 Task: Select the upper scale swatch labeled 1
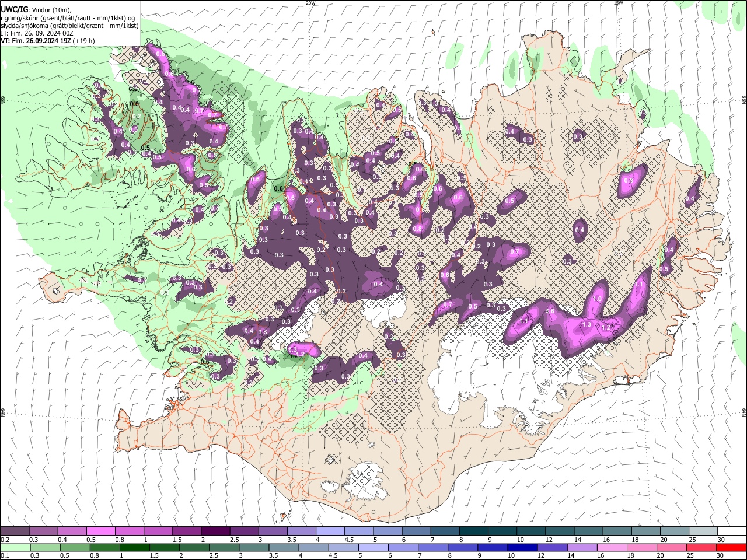158,531
